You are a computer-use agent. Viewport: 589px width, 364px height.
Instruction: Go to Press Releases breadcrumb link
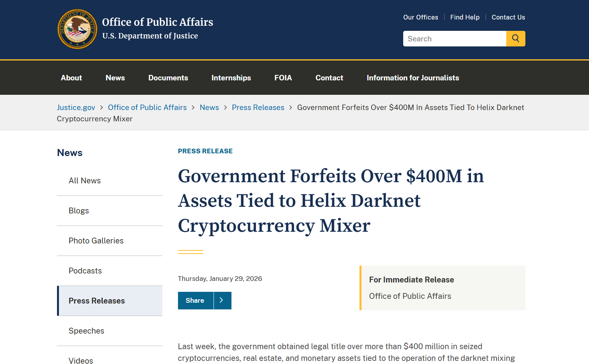click(258, 107)
